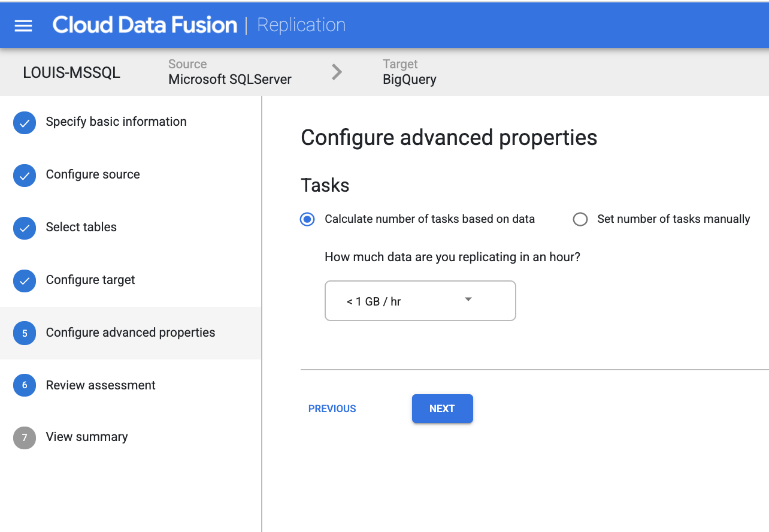Click the Microsoft SQLServer source text
The image size is (769, 532).
(230, 79)
